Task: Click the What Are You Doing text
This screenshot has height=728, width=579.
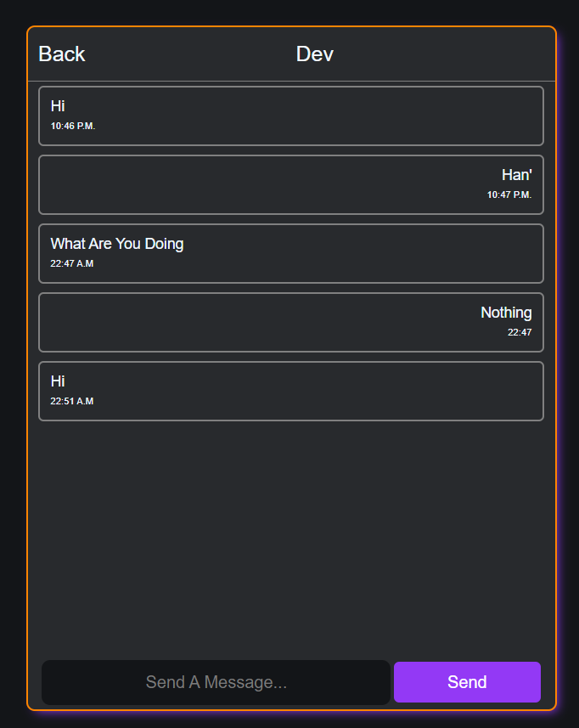Action: pos(117,244)
